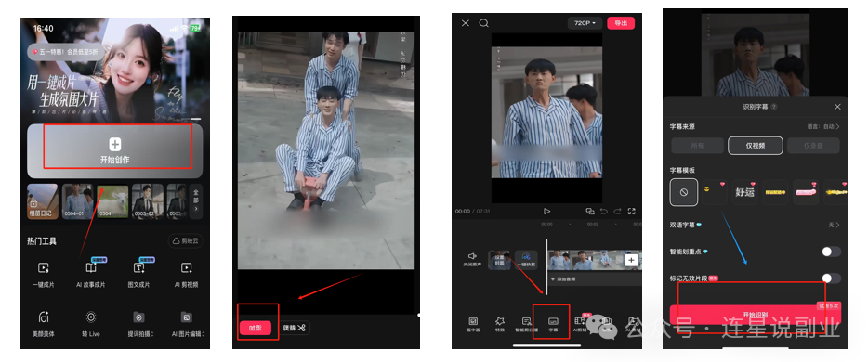
Task: Open draft thumbnail 0504-01
Action: click(77, 201)
